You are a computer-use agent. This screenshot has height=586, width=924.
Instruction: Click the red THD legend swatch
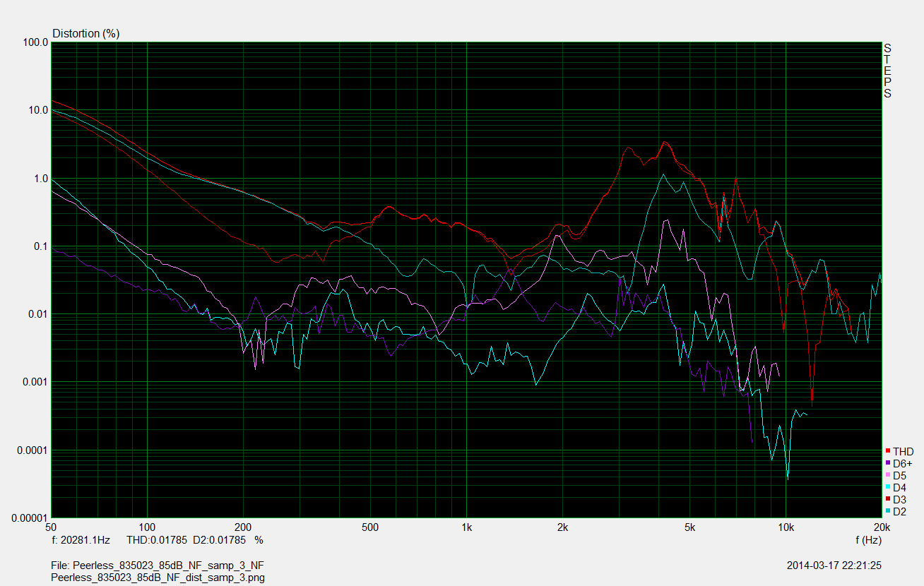pos(888,451)
